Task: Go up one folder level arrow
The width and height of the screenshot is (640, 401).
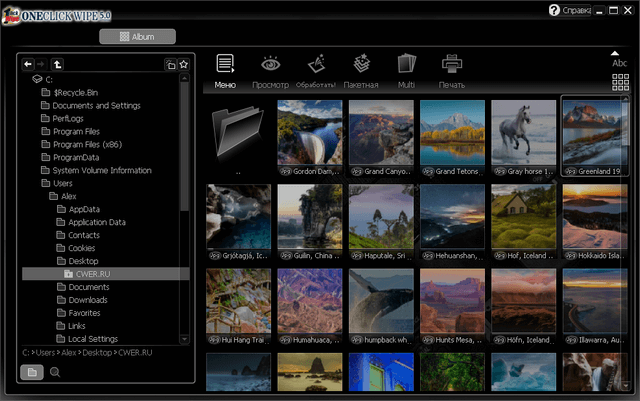Action: [x=58, y=64]
